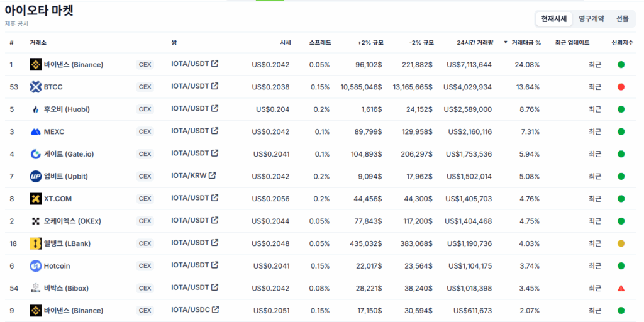Click the Hotcoin logo icon
644x322 pixels.
[x=36, y=266]
